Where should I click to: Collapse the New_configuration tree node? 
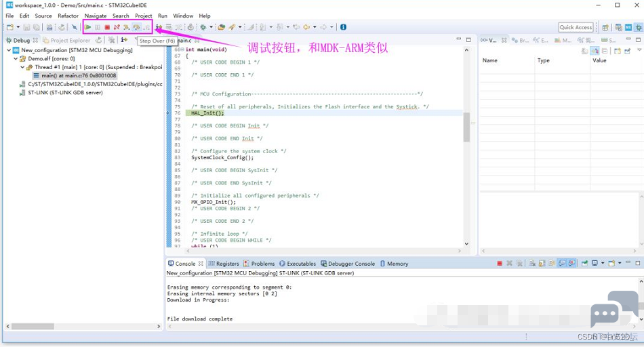9,50
